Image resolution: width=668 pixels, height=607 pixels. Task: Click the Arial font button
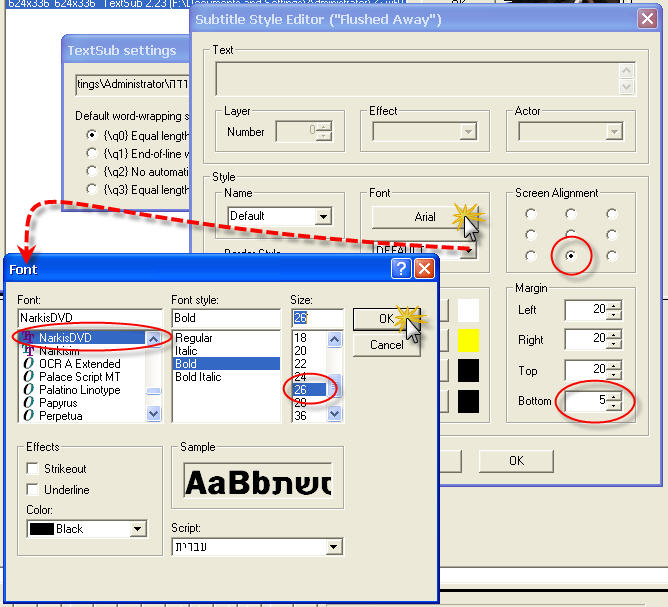pyautogui.click(x=425, y=216)
